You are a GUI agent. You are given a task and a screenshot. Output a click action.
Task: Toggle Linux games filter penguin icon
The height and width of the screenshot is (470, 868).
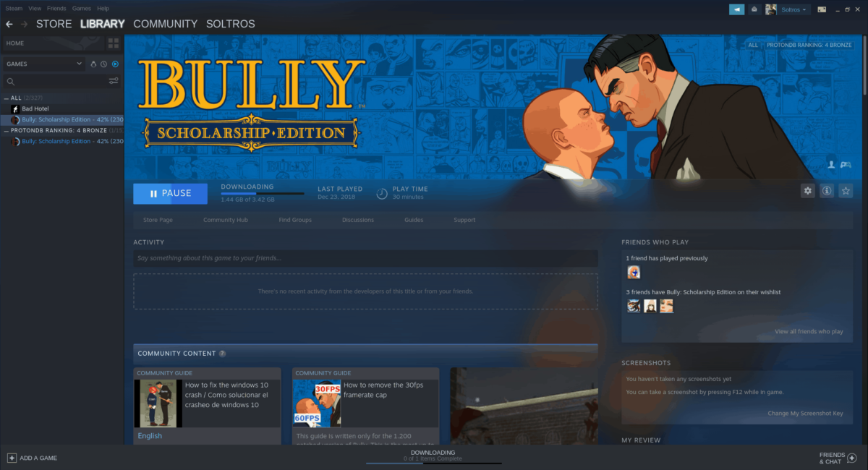coord(93,64)
